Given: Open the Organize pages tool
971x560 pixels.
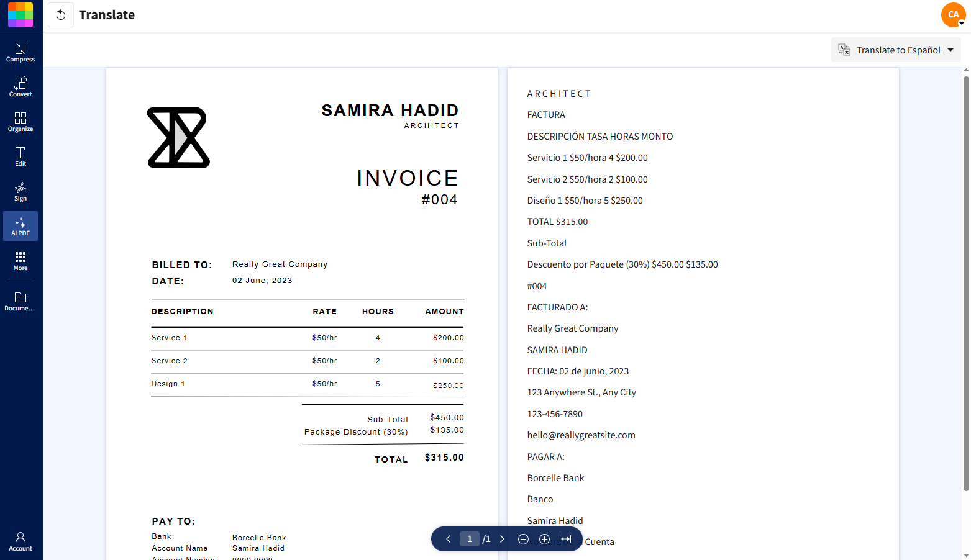Looking at the screenshot, I should tap(21, 122).
